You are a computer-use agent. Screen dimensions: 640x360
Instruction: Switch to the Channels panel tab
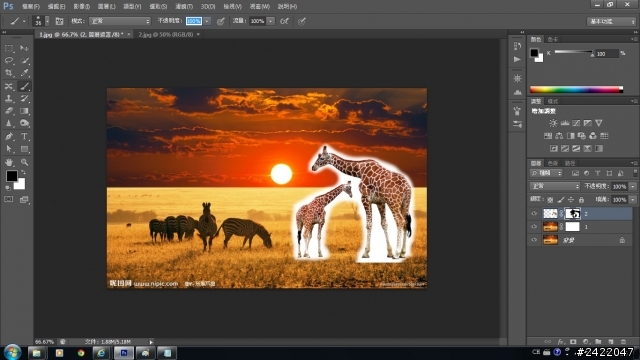tap(553, 163)
